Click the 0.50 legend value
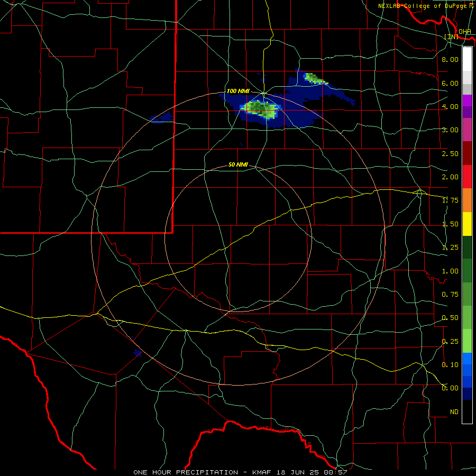This screenshot has width=476, height=476. coord(450,318)
